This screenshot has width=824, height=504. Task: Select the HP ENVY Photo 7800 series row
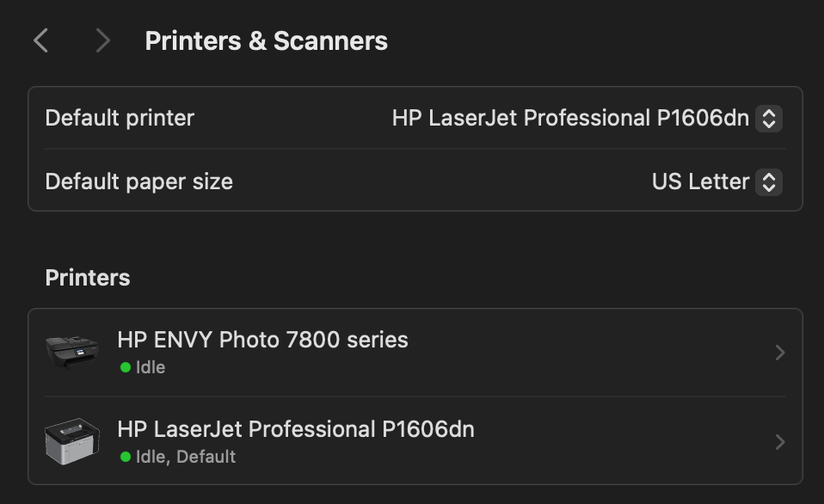tap(415, 352)
